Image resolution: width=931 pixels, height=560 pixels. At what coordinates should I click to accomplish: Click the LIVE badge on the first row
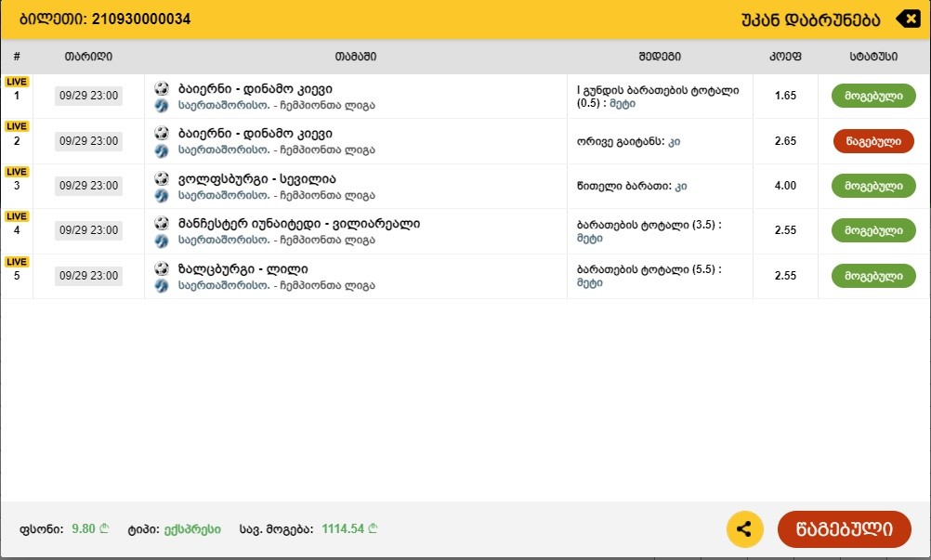(x=16, y=81)
